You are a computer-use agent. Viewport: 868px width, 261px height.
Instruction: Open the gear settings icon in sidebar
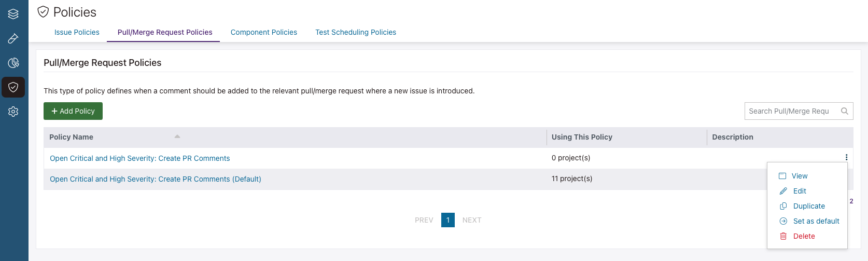coord(13,112)
